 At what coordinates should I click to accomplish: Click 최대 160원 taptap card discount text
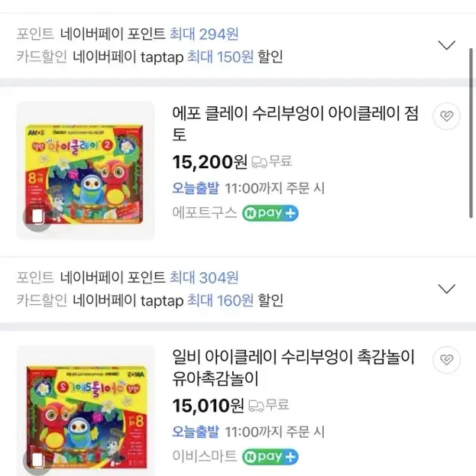click(220, 300)
